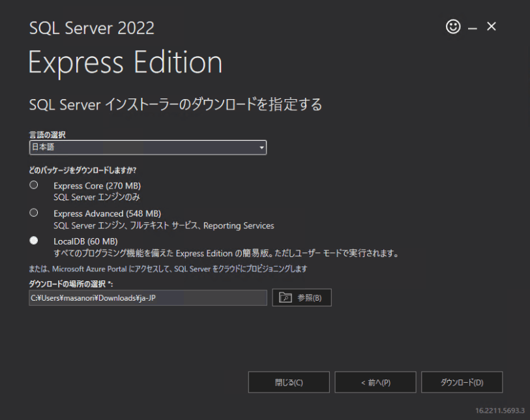Click the ダウンロード(D) button
Image resolution: width=530 pixels, height=420 pixels.
click(462, 382)
